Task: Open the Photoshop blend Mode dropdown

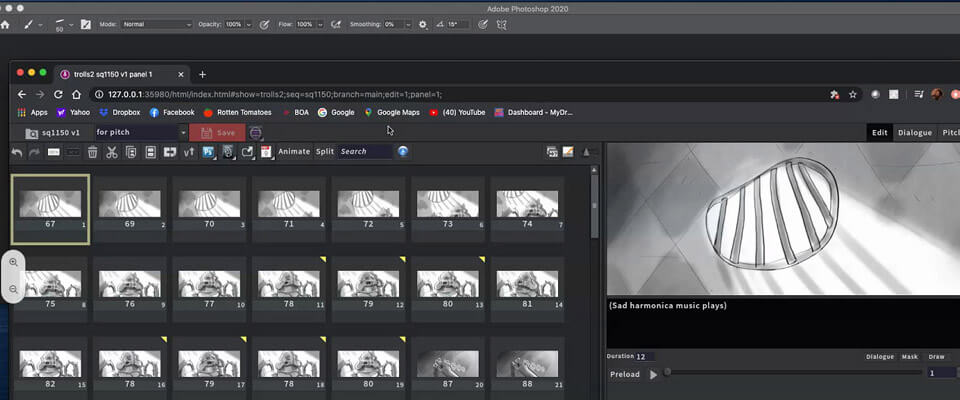Action: coord(157,25)
